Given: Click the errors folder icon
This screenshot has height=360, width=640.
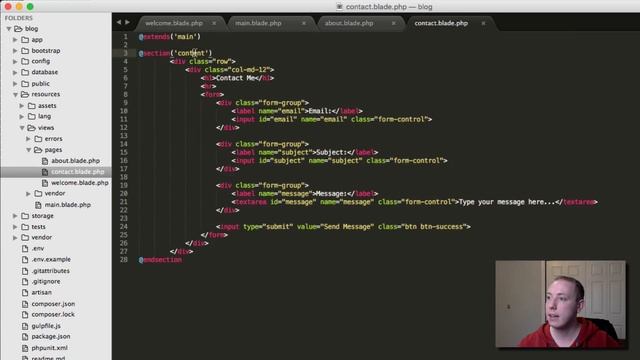Looking at the screenshot, I should [38, 138].
